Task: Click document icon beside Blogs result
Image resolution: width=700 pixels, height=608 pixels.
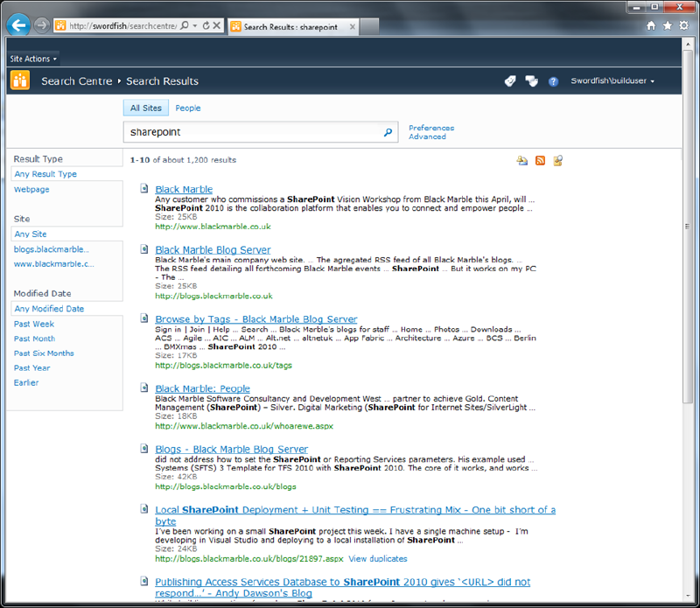Action: [x=144, y=448]
